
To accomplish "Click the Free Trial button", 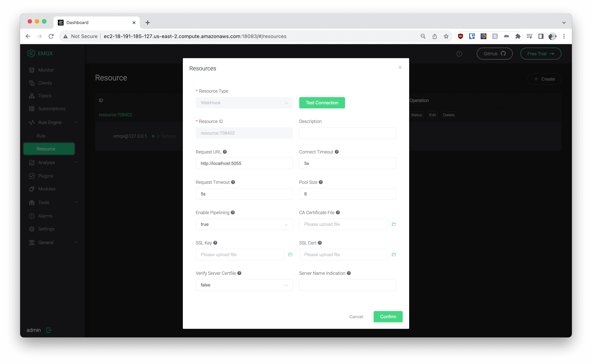I will tap(540, 53).
